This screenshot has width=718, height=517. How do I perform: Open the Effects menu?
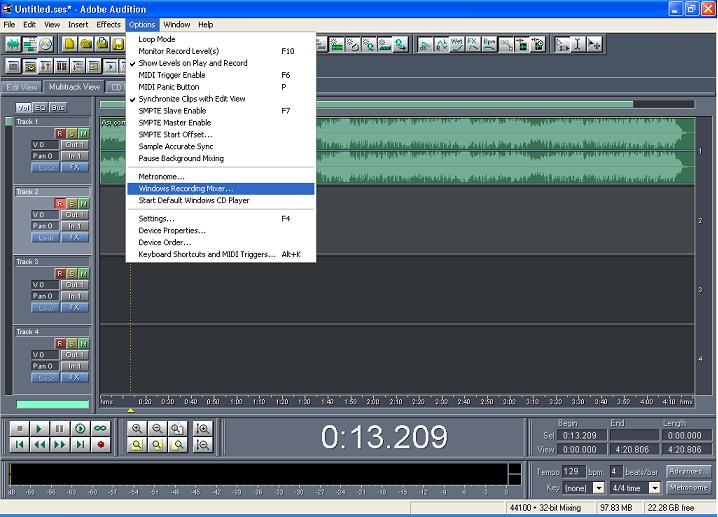pos(109,25)
